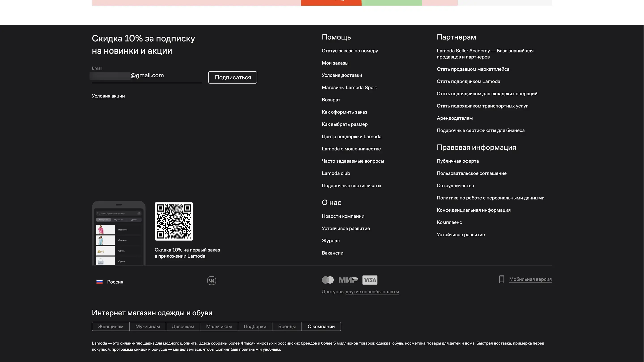Select the О компании tab
The width and height of the screenshot is (644, 362).
click(x=321, y=326)
